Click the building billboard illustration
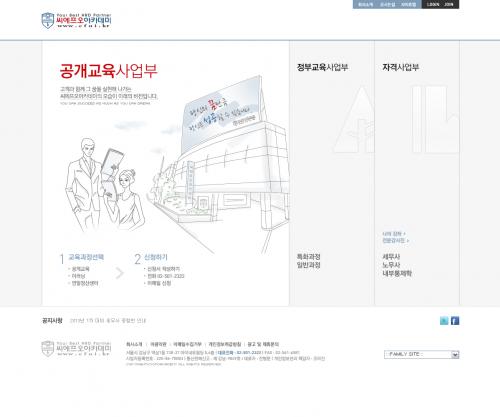This screenshot has height=417, width=500. pos(223,114)
